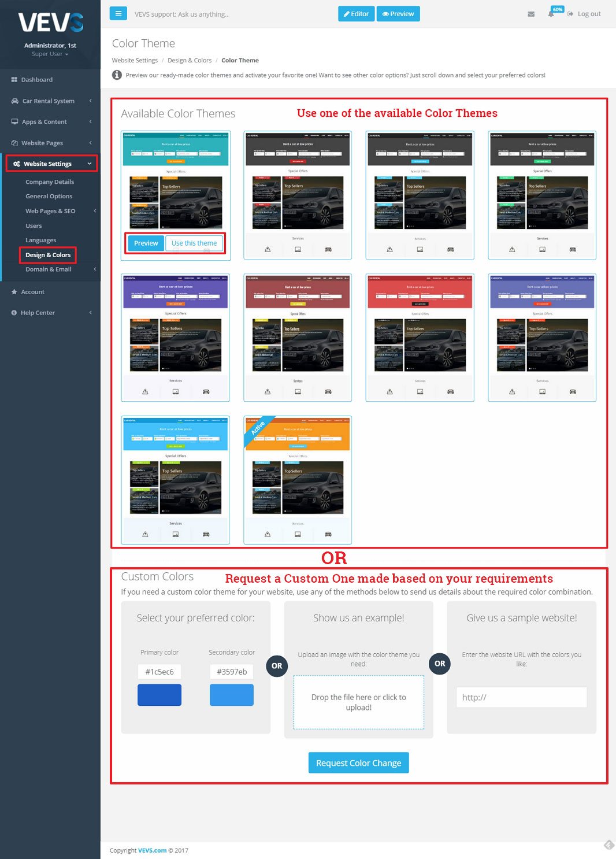Open the VEVS.com footer link
Image resolution: width=616 pixels, height=859 pixels.
153,850
